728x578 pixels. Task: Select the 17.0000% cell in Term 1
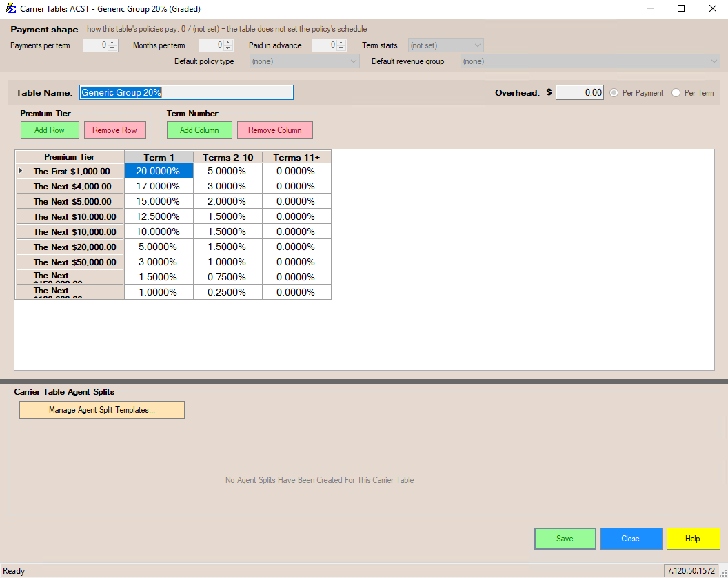[x=159, y=186]
